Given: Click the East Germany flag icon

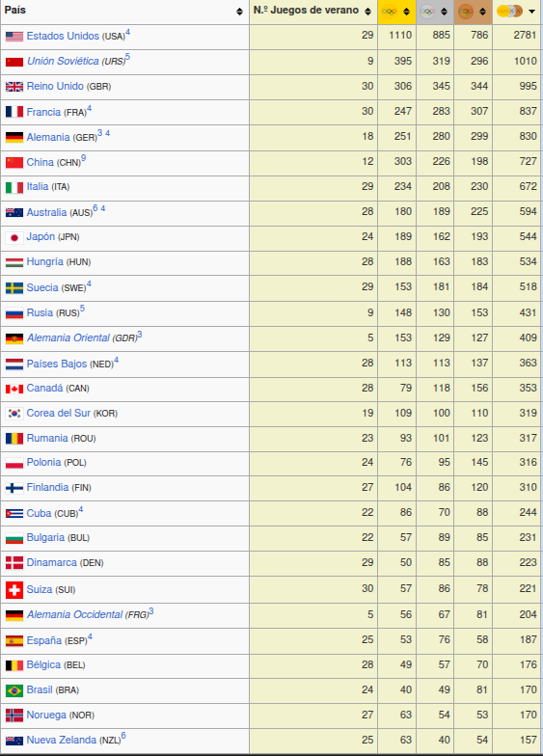Looking at the screenshot, I should (x=14, y=338).
